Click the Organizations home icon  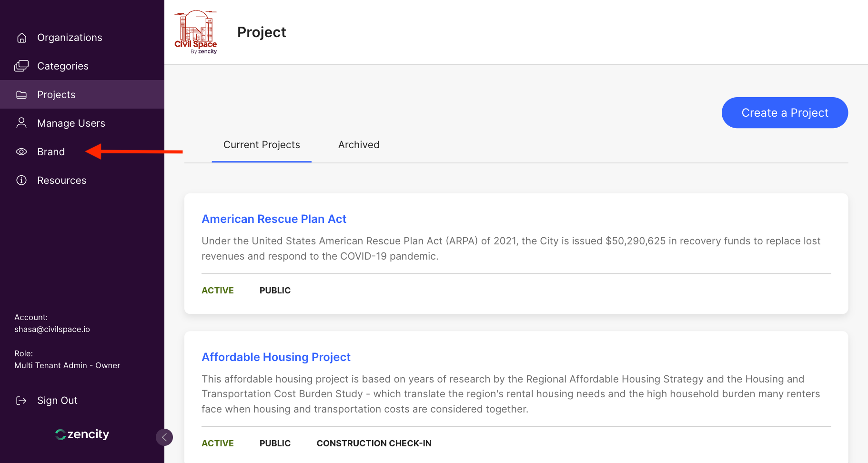(21, 38)
